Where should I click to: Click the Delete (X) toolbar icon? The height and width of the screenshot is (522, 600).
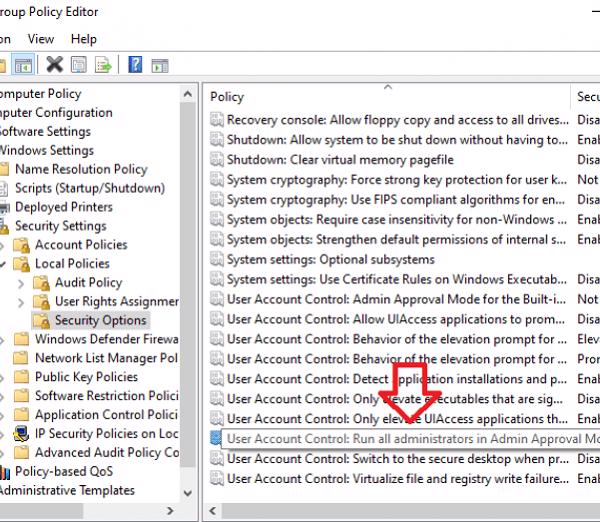point(55,65)
